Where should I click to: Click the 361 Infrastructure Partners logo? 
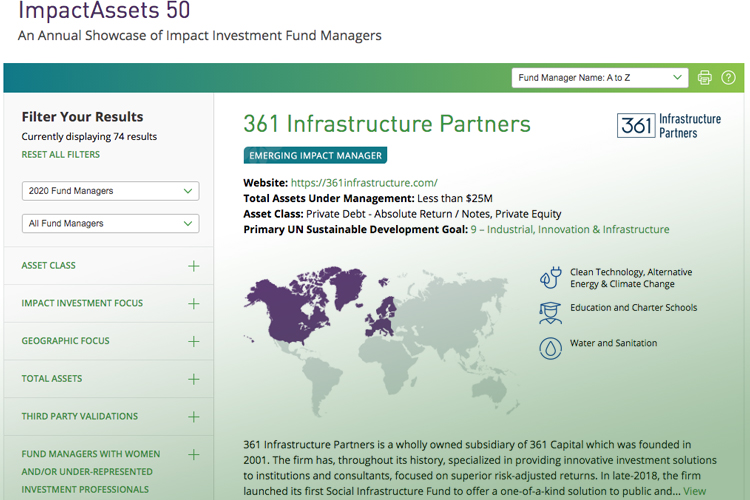(669, 125)
